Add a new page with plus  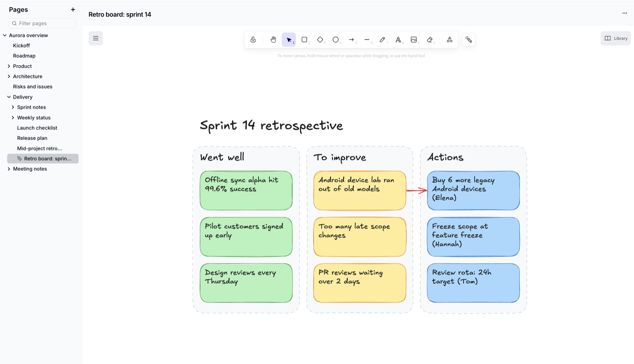point(73,10)
